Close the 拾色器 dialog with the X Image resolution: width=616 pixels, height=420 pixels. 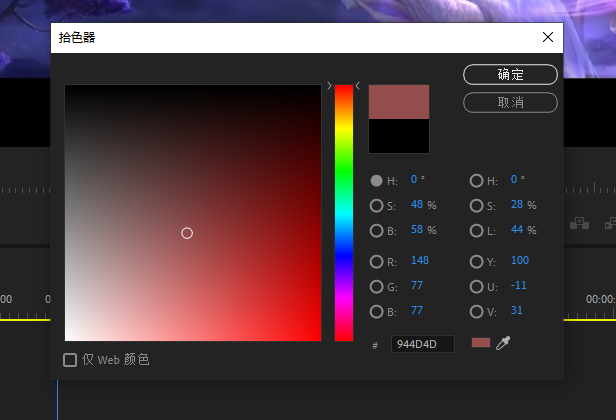547,37
